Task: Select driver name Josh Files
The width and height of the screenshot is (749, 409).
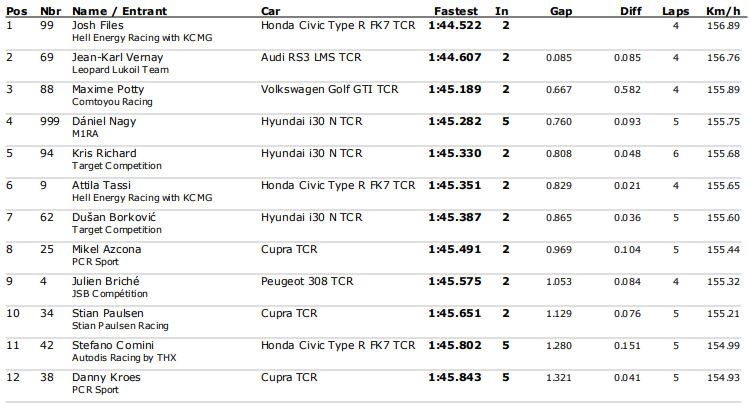Action: coord(97,25)
